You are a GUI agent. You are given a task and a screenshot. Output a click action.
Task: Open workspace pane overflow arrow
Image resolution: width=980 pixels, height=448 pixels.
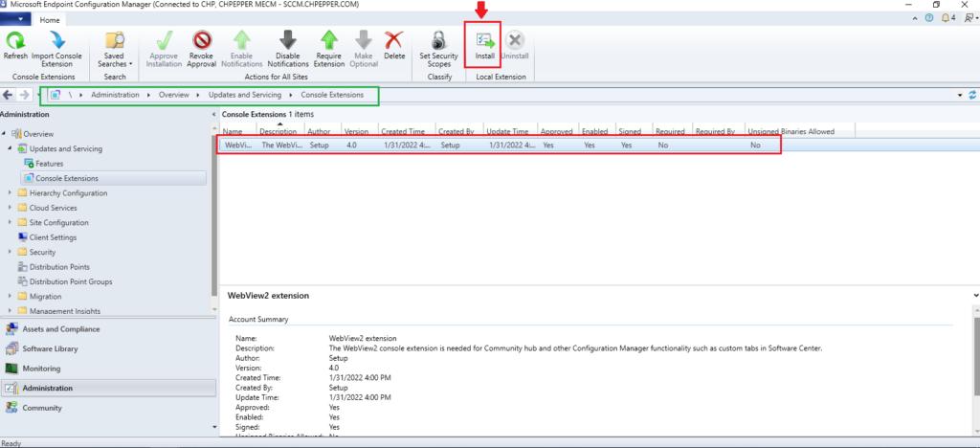point(215,427)
